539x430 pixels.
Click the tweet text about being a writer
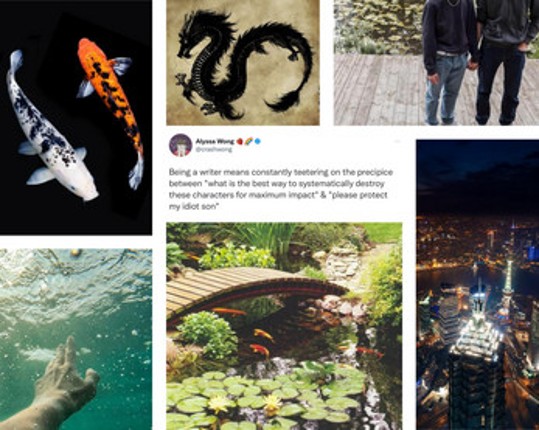[281, 189]
